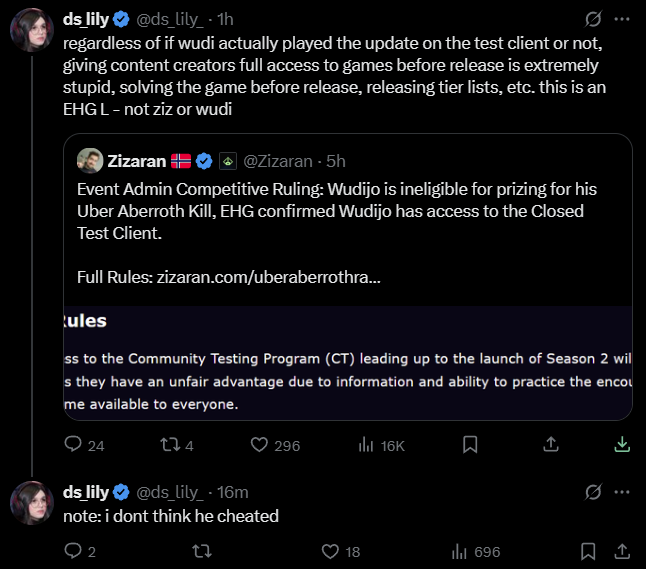Open Grok icon on the top tweet
This screenshot has width=646, height=569.
point(593,19)
